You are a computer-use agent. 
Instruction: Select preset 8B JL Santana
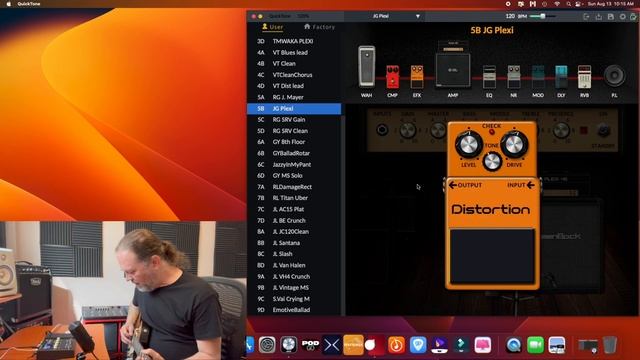[x=294, y=243]
